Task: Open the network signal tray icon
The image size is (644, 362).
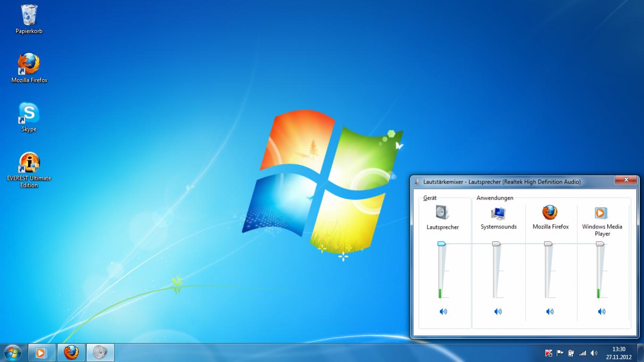Action: [583, 353]
